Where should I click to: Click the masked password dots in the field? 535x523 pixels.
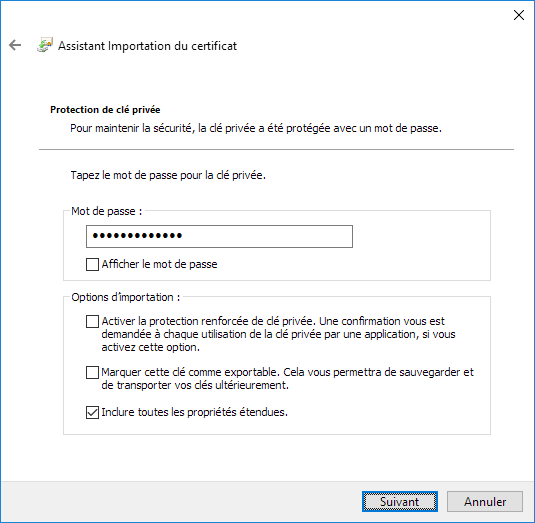click(x=137, y=235)
